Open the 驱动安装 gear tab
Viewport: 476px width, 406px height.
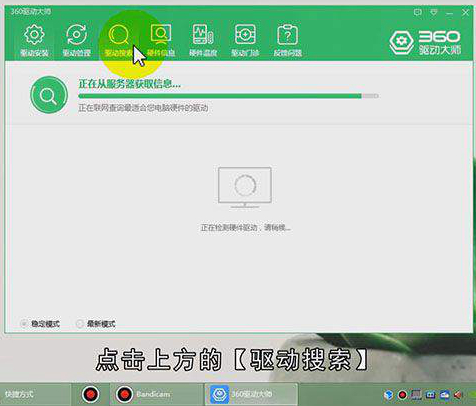coord(34,40)
